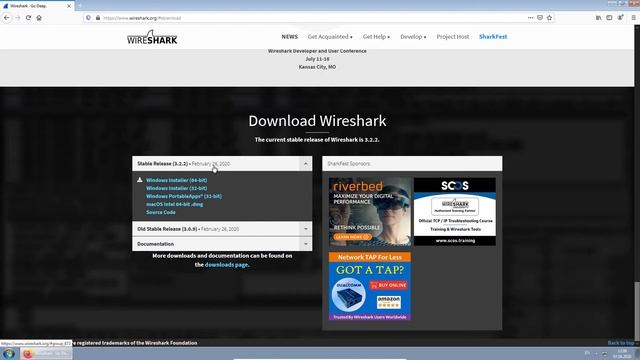
Task: Download macOS Intel 64-bit .dmg
Action: [174, 204]
